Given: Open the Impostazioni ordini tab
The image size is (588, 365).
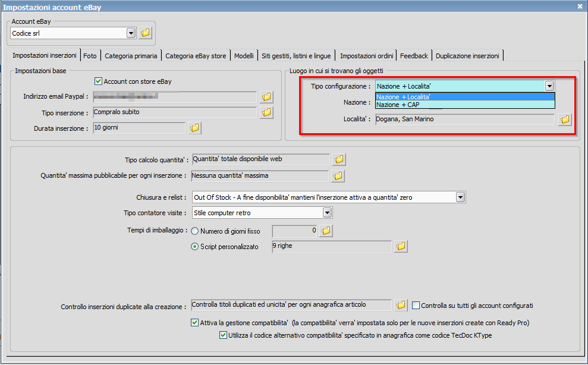Looking at the screenshot, I should point(366,56).
